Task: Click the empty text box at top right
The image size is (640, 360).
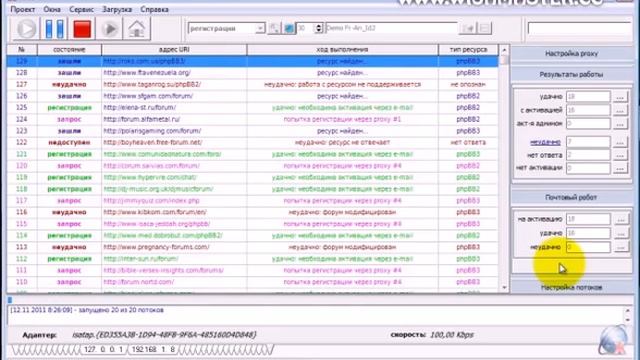Action: [x=580, y=28]
